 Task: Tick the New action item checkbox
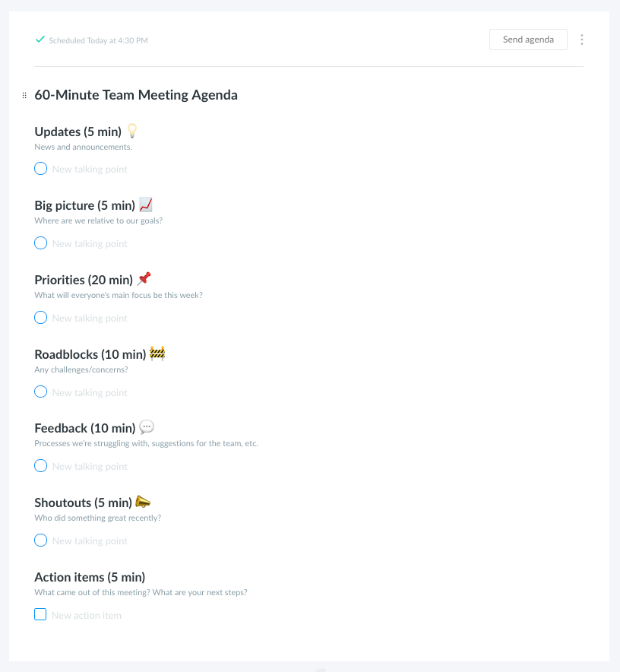40,614
